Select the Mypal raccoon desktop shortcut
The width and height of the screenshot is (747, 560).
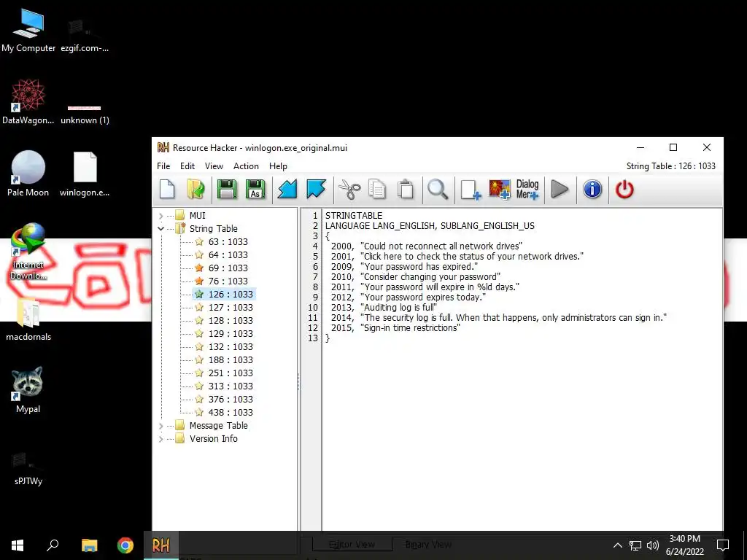[x=28, y=389]
